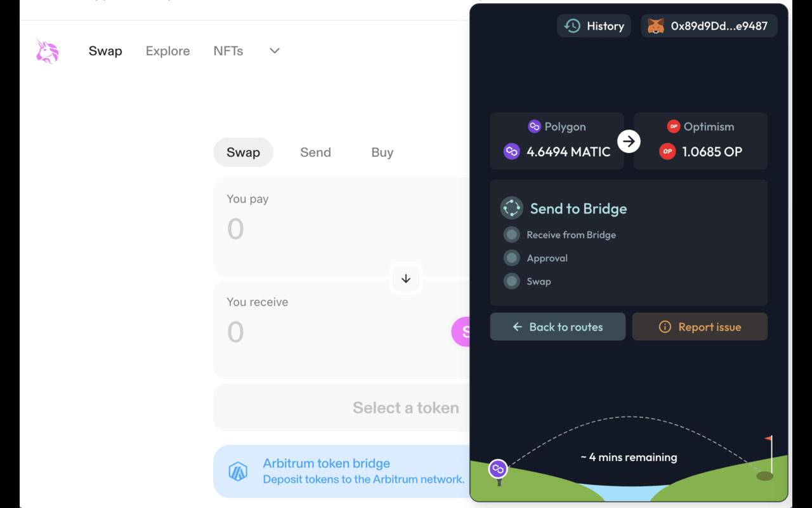Click the swap direction down-arrow button
The width and height of the screenshot is (812, 508).
[406, 279]
